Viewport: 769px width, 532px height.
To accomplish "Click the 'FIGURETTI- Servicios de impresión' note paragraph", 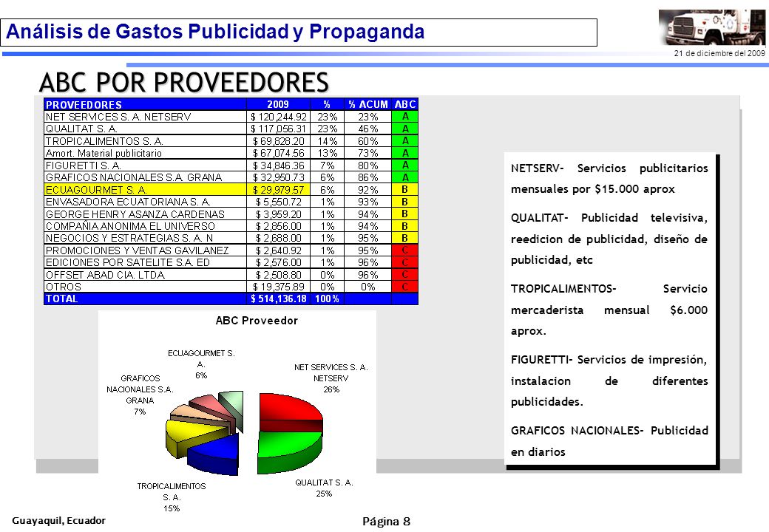I will 609,381.
